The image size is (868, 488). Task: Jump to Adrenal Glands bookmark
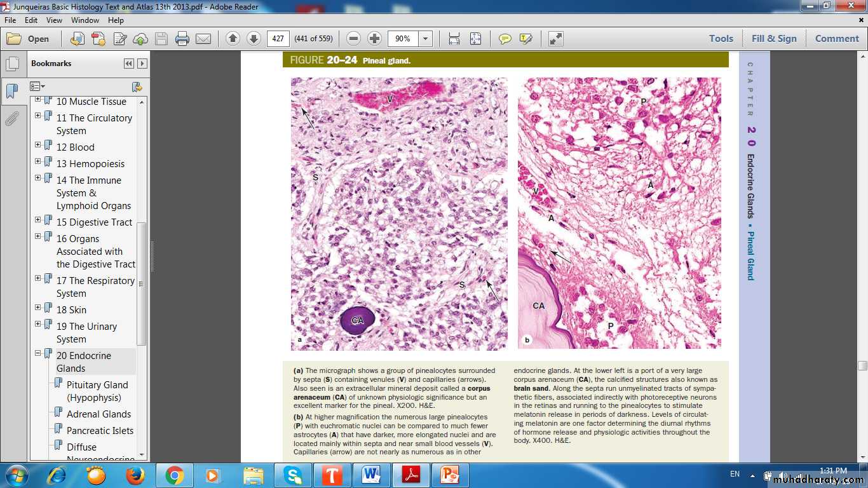coord(98,414)
